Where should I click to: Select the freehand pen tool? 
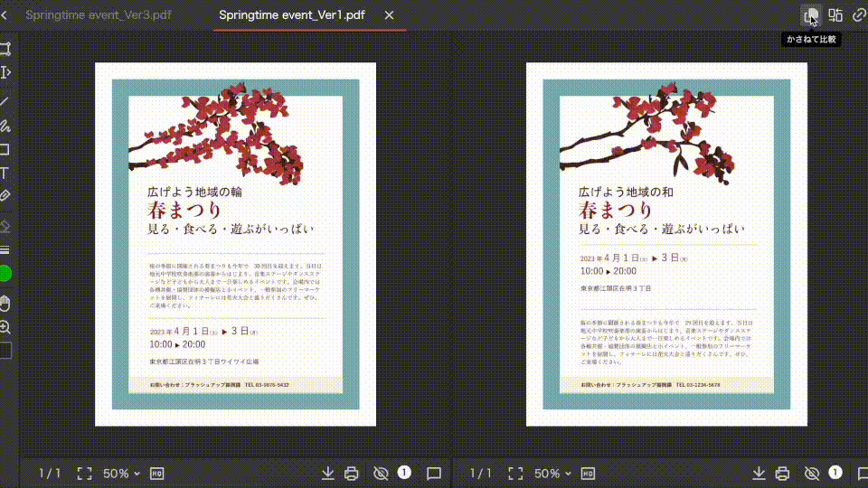[x=5, y=127]
